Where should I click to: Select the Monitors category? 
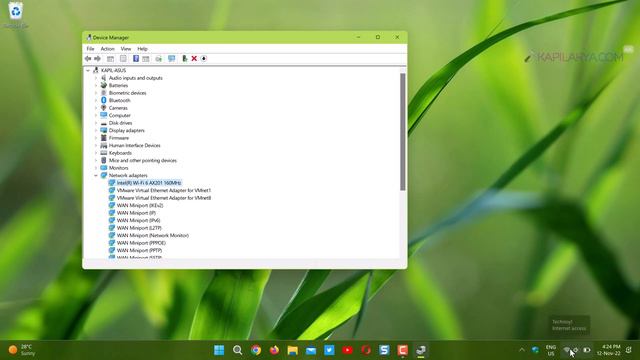[118, 168]
